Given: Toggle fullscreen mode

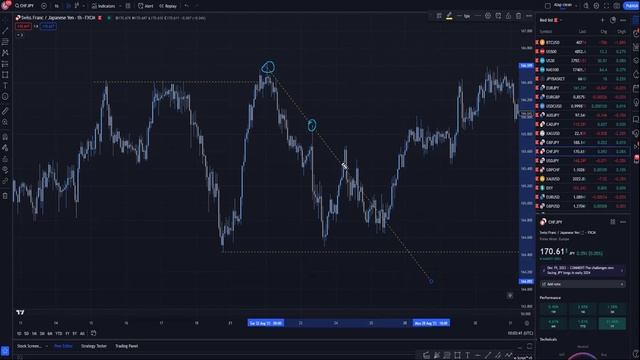Looking at the screenshot, I should coord(607,6).
